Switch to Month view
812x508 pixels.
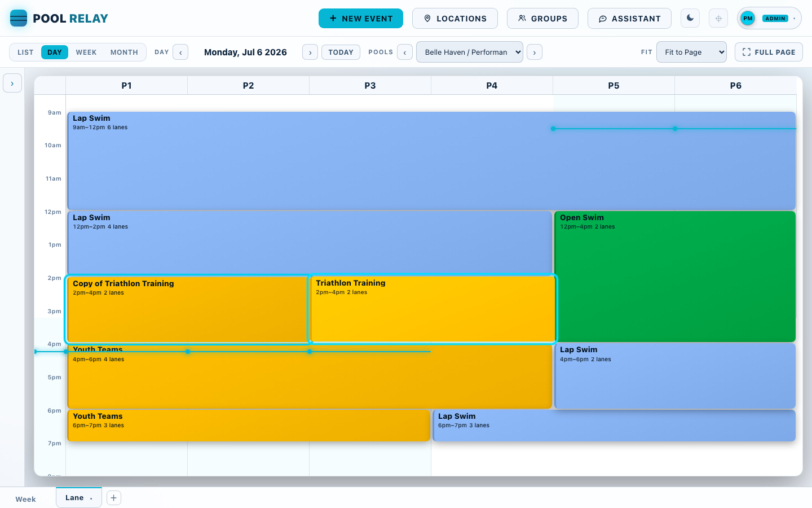pyautogui.click(x=124, y=52)
